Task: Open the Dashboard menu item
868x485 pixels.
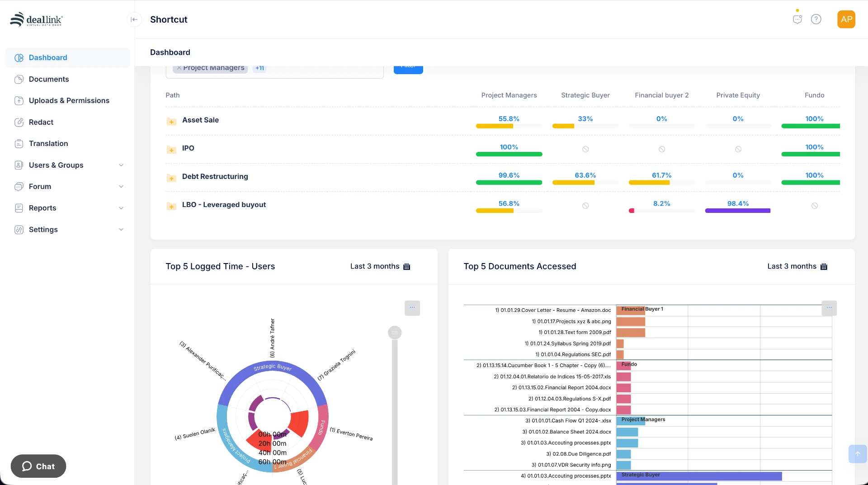Action: [68, 58]
